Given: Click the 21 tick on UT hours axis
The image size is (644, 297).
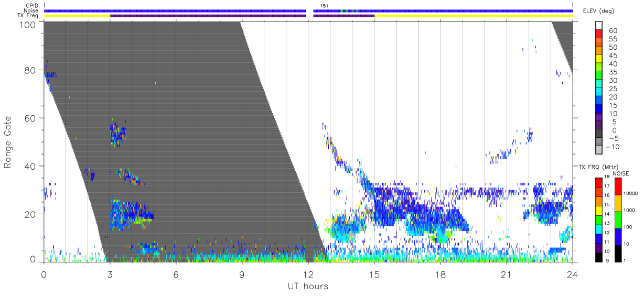Looking at the screenshot, I should [x=506, y=275].
